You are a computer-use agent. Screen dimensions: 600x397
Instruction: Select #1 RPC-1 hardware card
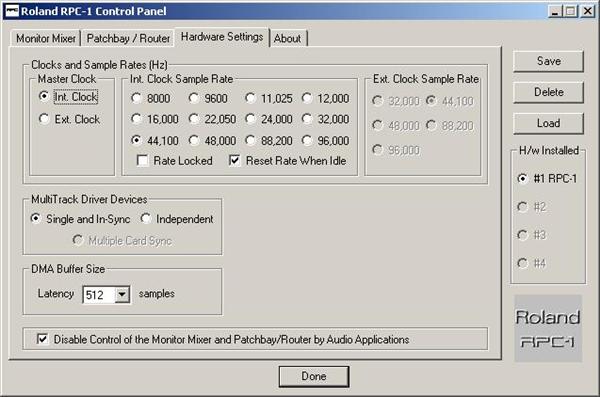point(546,178)
